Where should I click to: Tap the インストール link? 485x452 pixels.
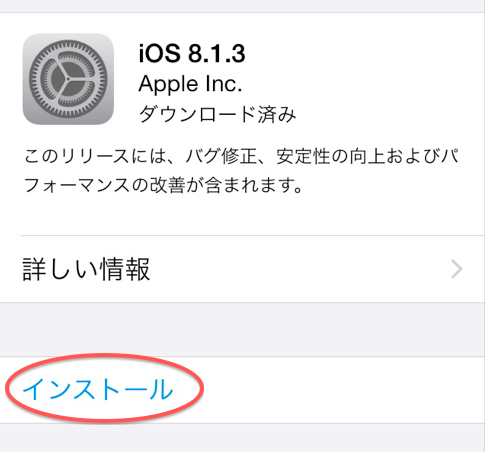tap(97, 389)
